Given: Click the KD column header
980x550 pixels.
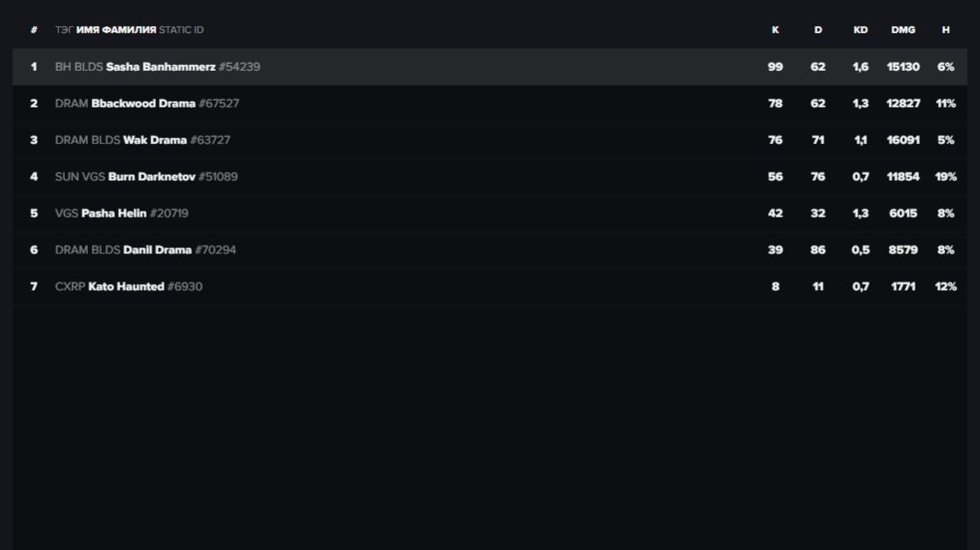Looking at the screenshot, I should [861, 30].
